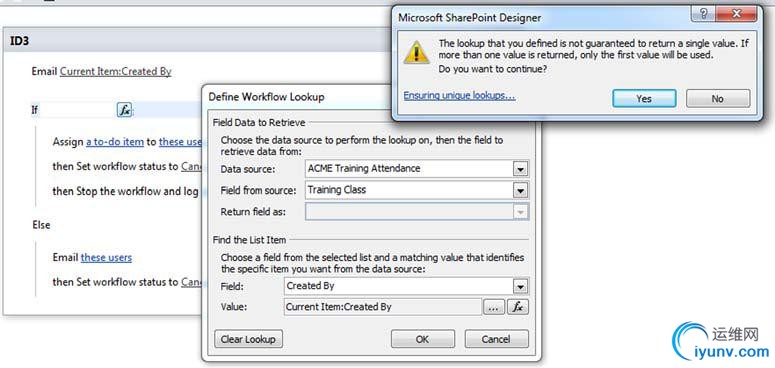This screenshot has width=775, height=368.
Task: Click the ID3 workflow step header
Action: tap(198, 41)
